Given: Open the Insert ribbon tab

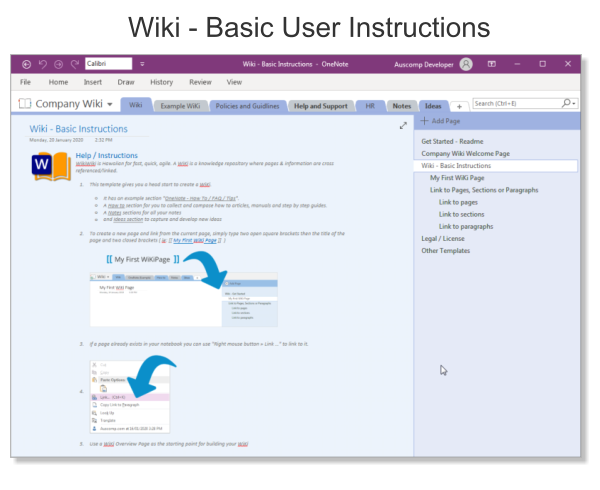Looking at the screenshot, I should [x=93, y=82].
